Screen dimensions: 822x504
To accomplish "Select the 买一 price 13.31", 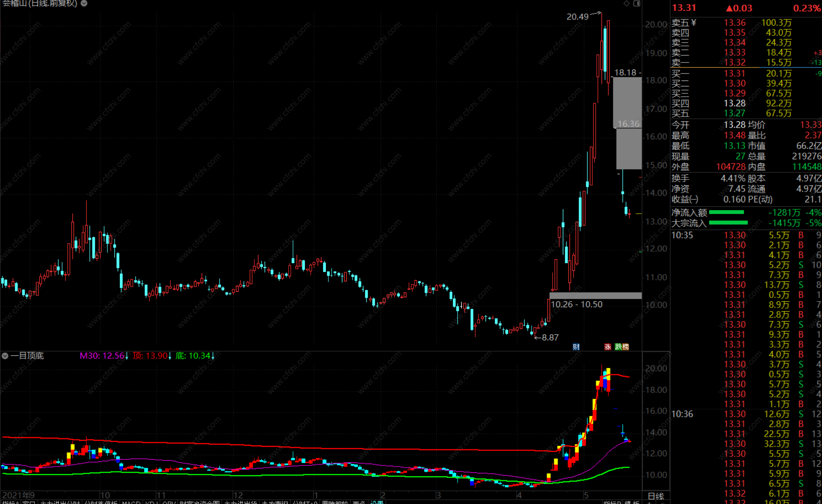I will [x=734, y=74].
